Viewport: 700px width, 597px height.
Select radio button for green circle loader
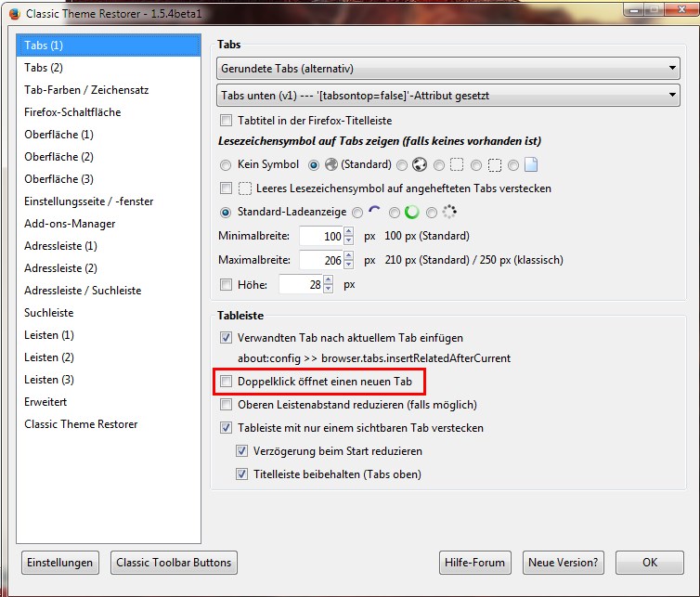[395, 213]
